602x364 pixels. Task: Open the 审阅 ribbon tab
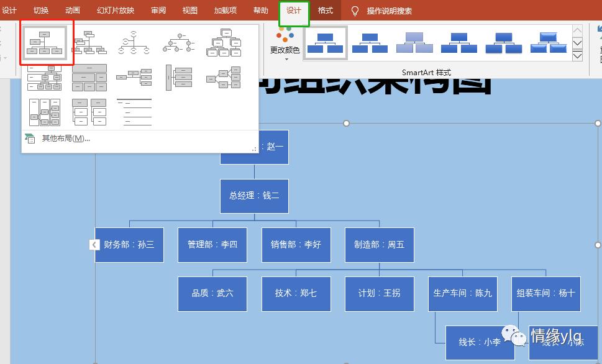(x=158, y=10)
